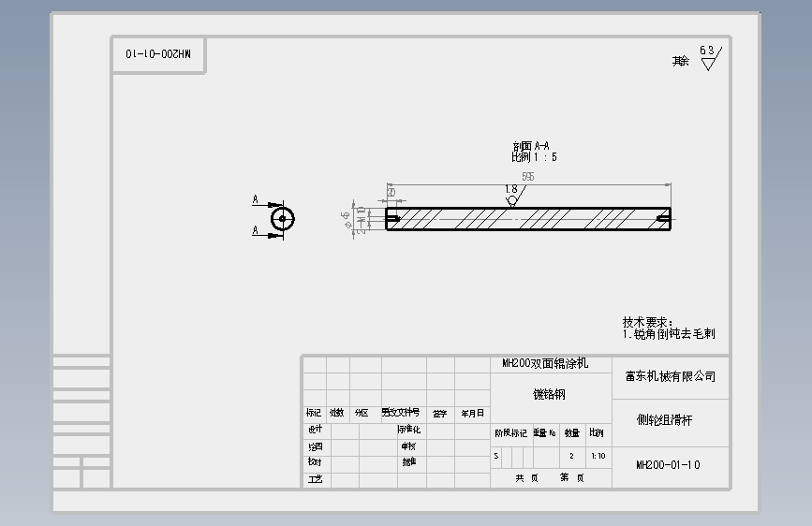
Task: Click the '比例' header in the title block
Action: pos(597,432)
